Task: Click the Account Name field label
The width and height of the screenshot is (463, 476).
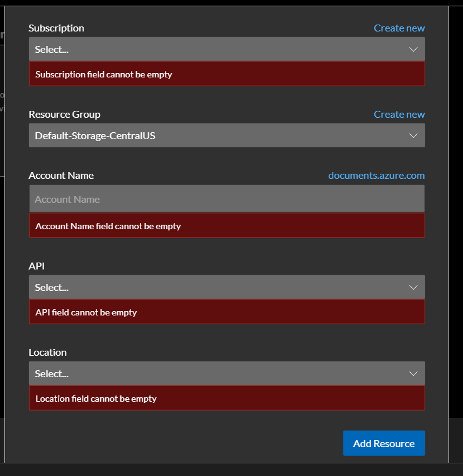Action: [x=61, y=176]
